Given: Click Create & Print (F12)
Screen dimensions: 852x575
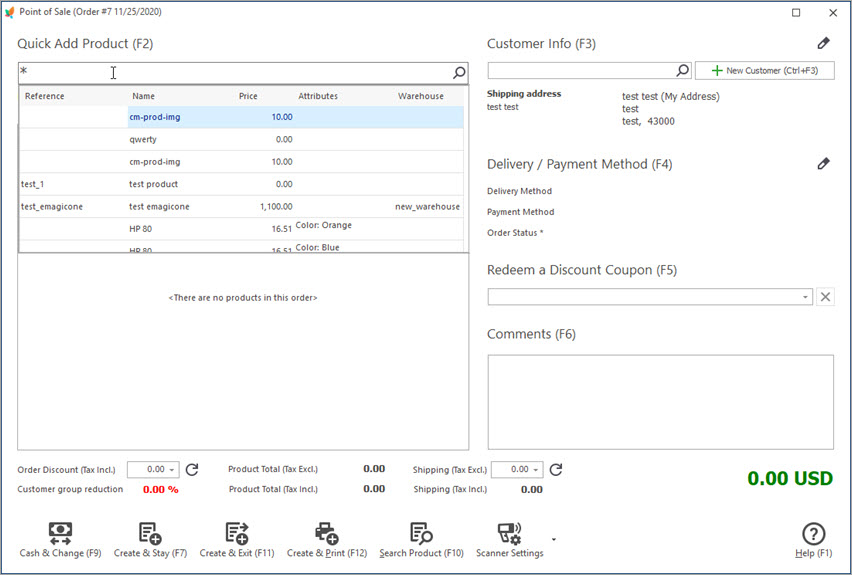Looking at the screenshot, I should [x=327, y=540].
